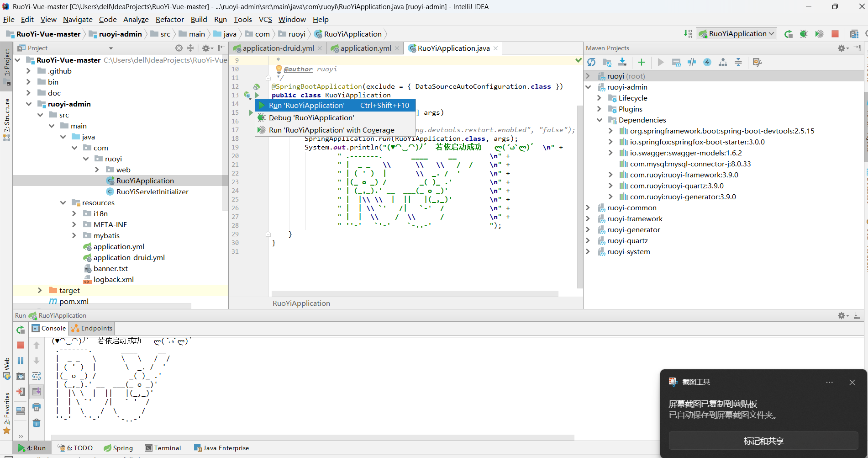Toggle Favorites side panel

[6, 413]
